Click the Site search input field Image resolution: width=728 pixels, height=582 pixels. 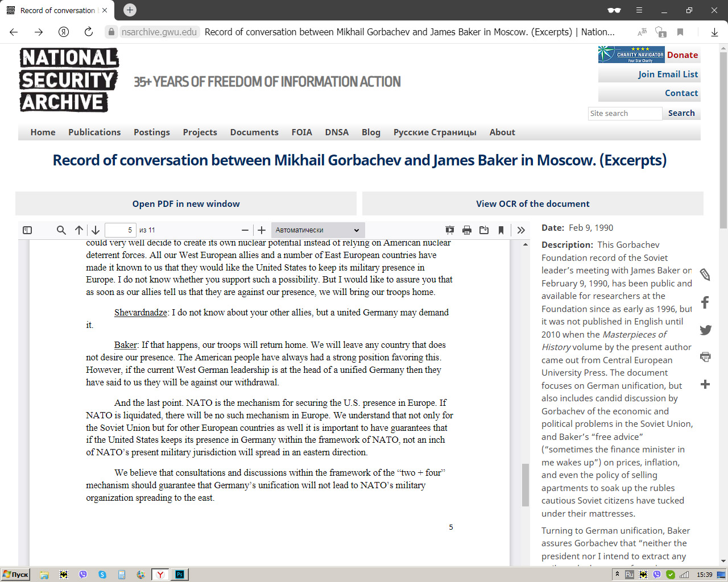[x=625, y=113]
